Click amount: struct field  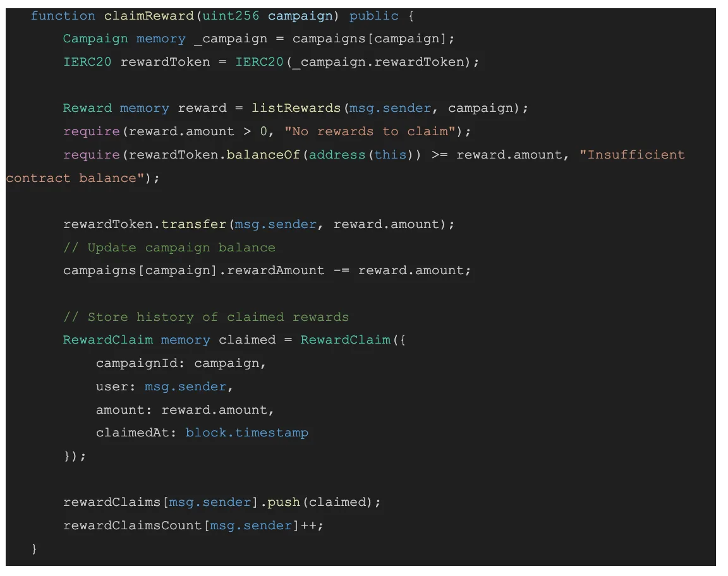click(124, 410)
